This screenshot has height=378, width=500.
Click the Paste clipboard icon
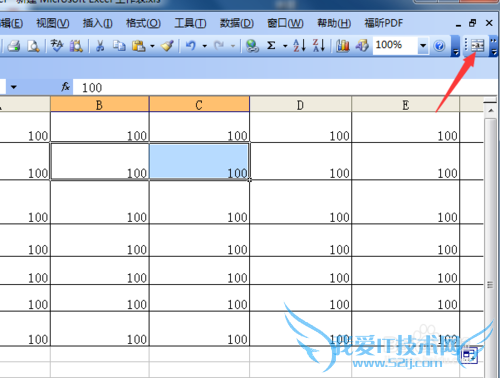click(x=139, y=45)
